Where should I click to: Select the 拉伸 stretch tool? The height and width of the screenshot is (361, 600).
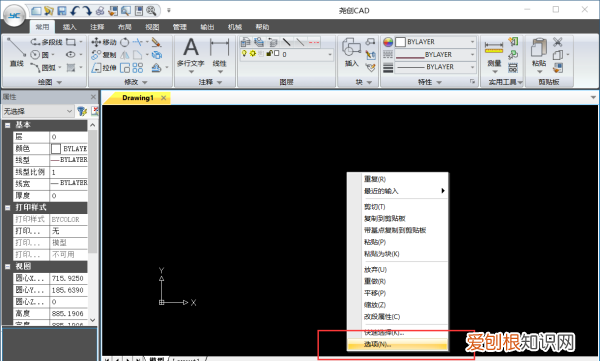(x=104, y=68)
